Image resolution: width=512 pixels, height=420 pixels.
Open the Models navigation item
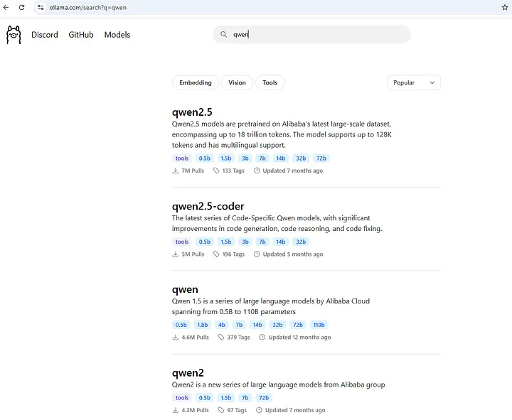pos(117,35)
